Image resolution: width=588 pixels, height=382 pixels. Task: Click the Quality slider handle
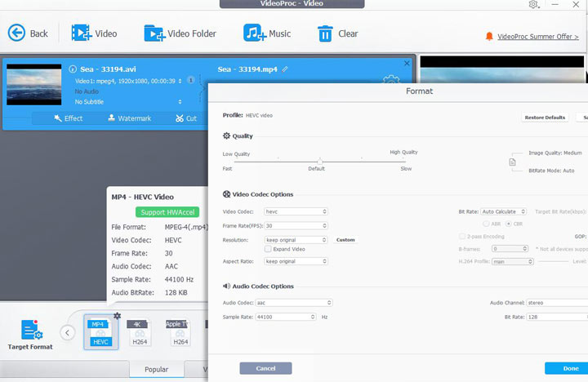coord(319,161)
